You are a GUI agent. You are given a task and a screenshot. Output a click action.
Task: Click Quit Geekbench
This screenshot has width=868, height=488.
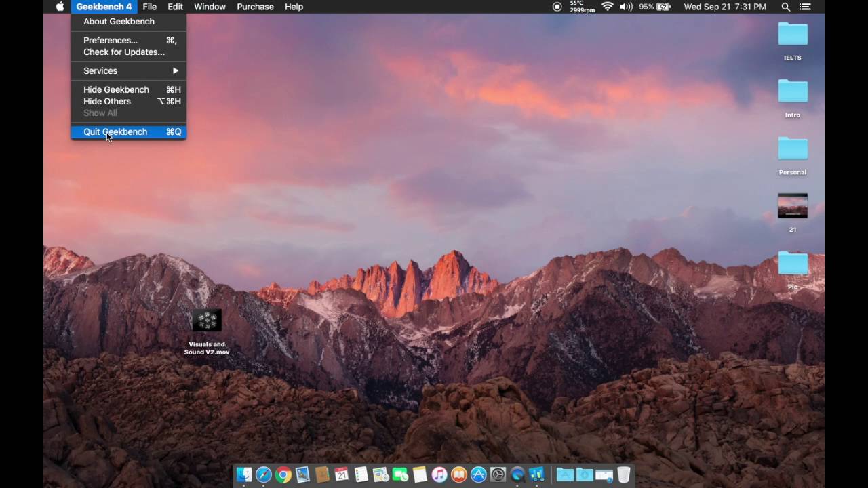(128, 131)
